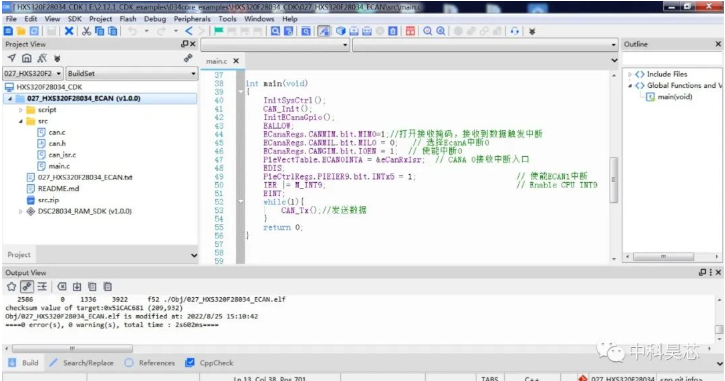Click the Open folder toolbar icon

(21, 31)
